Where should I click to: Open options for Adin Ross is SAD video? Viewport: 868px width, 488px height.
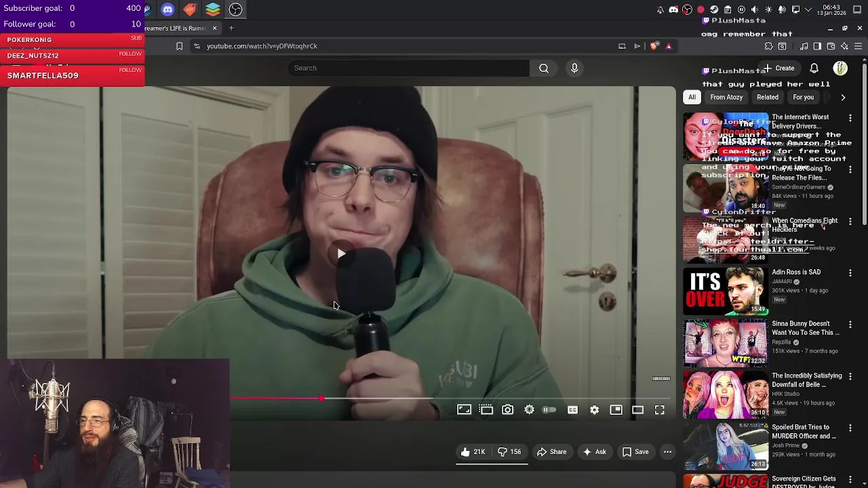click(x=850, y=272)
